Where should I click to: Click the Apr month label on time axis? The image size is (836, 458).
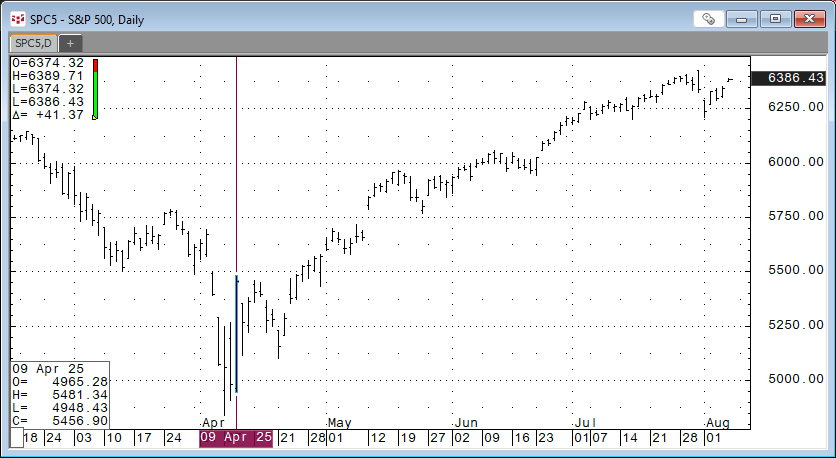coord(214,423)
